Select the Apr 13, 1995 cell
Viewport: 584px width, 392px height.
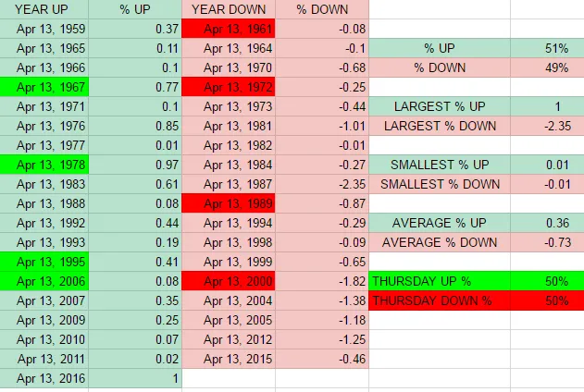point(43,262)
